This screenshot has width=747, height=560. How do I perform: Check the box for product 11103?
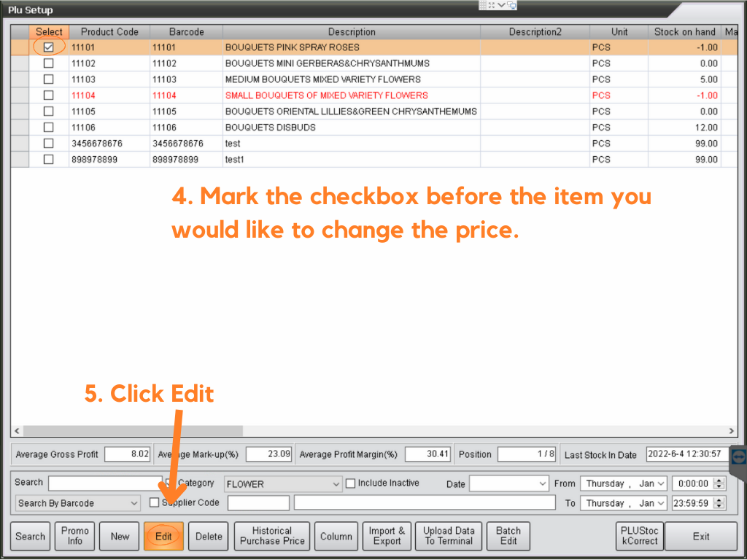tap(49, 79)
